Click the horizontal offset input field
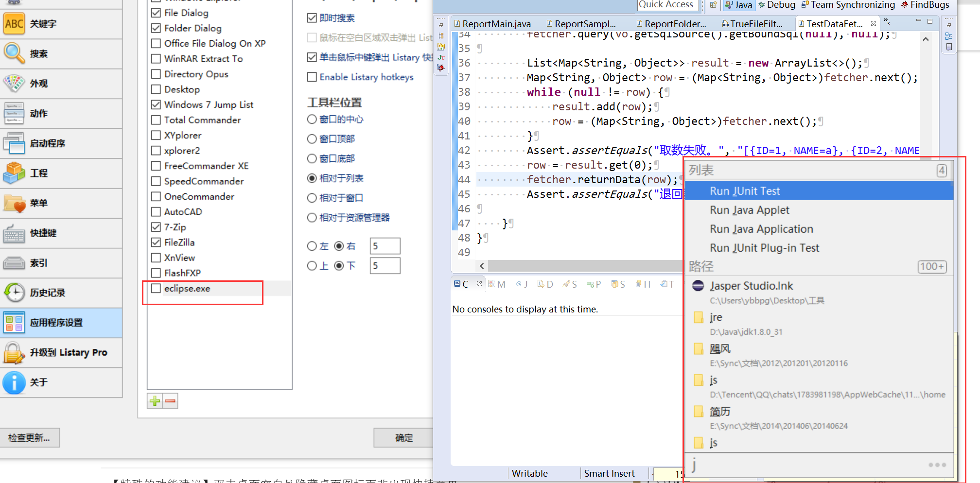The height and width of the screenshot is (483, 980). click(x=385, y=246)
